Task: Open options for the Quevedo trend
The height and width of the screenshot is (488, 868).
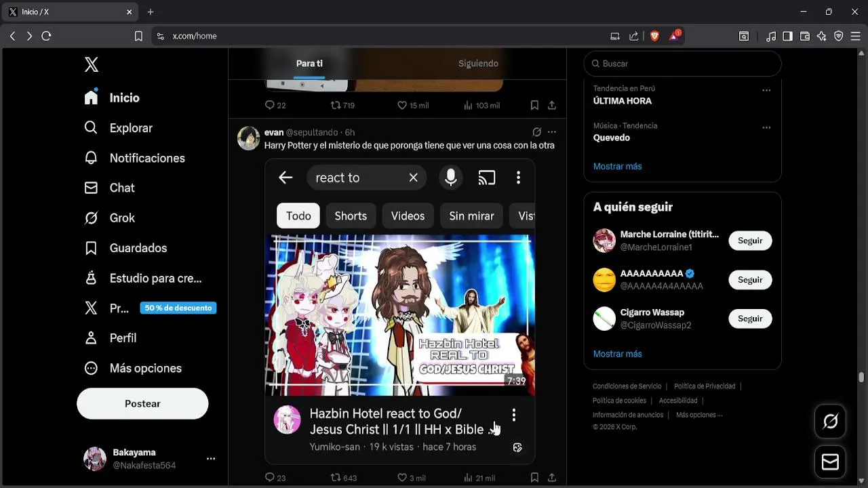Action: [766, 127]
